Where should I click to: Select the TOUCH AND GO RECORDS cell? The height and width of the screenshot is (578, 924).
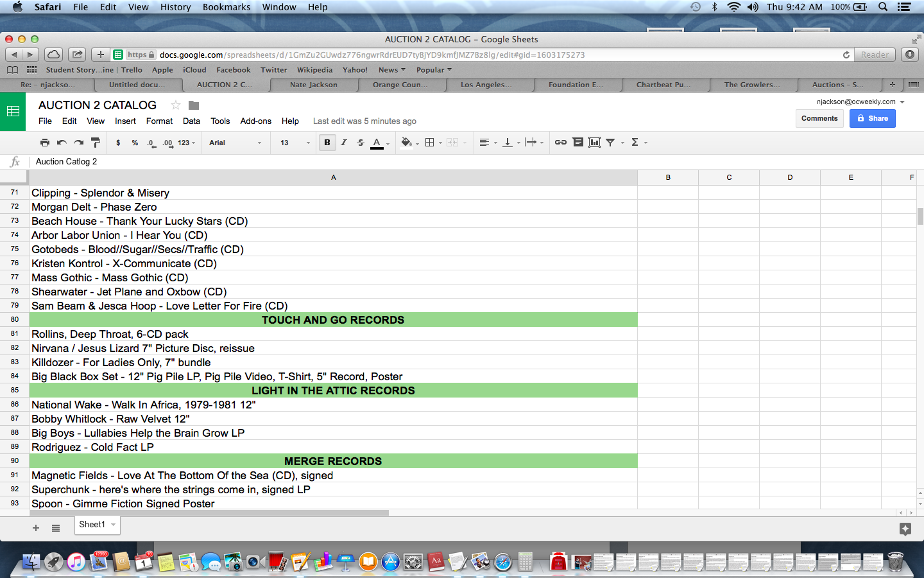pos(333,320)
